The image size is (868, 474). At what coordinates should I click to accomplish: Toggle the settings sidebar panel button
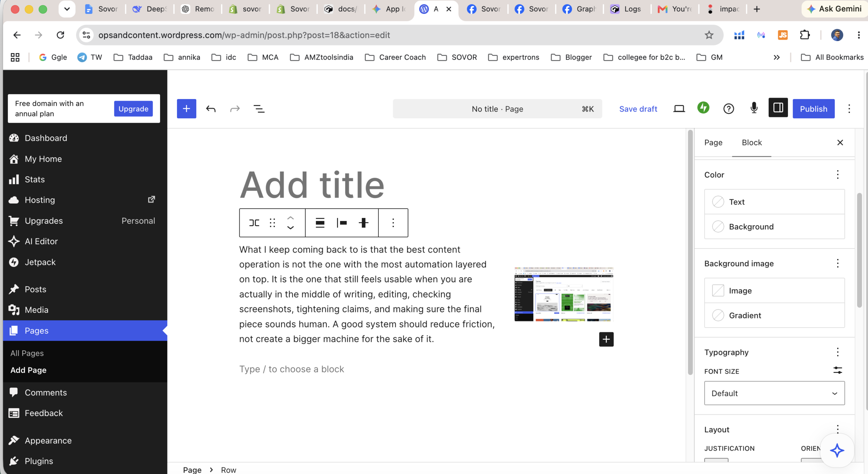click(778, 108)
